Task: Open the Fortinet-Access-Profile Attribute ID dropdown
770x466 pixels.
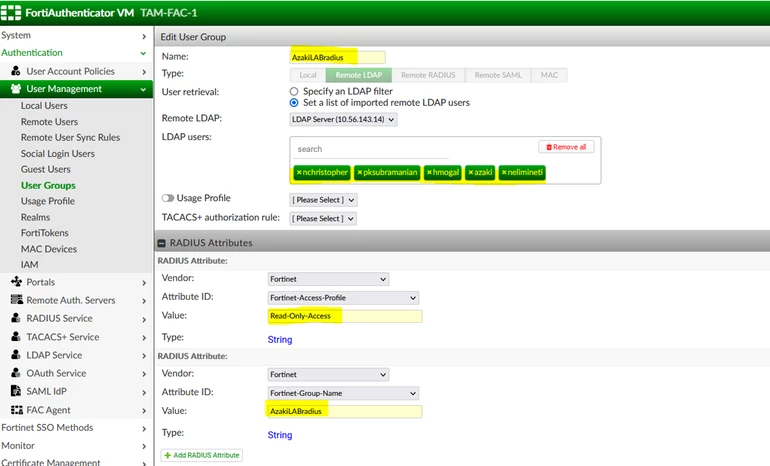Action: (343, 298)
